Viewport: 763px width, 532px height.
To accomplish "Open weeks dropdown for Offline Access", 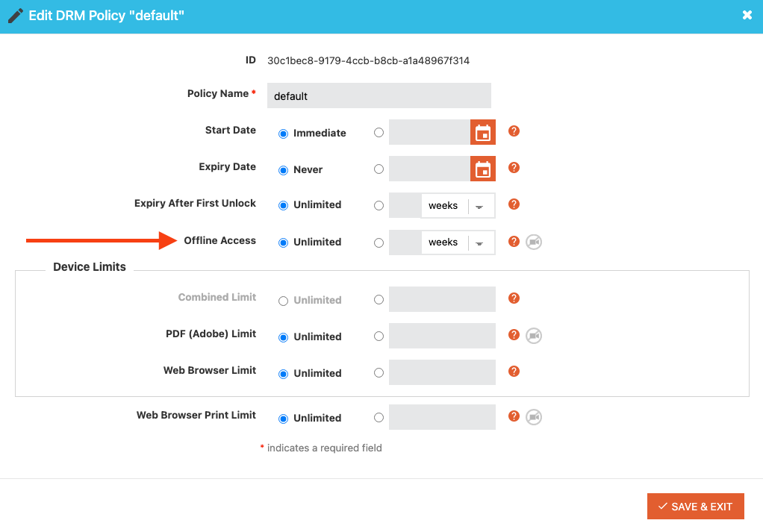I will [x=458, y=242].
